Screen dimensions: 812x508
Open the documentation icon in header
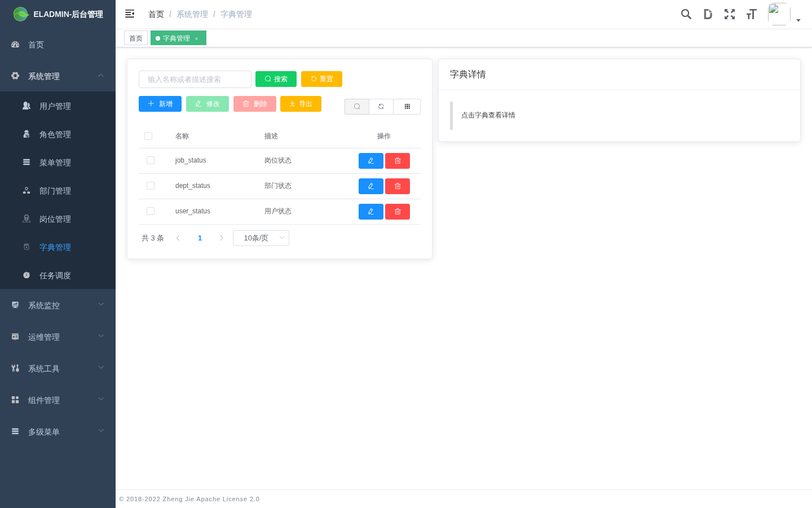[708, 14]
